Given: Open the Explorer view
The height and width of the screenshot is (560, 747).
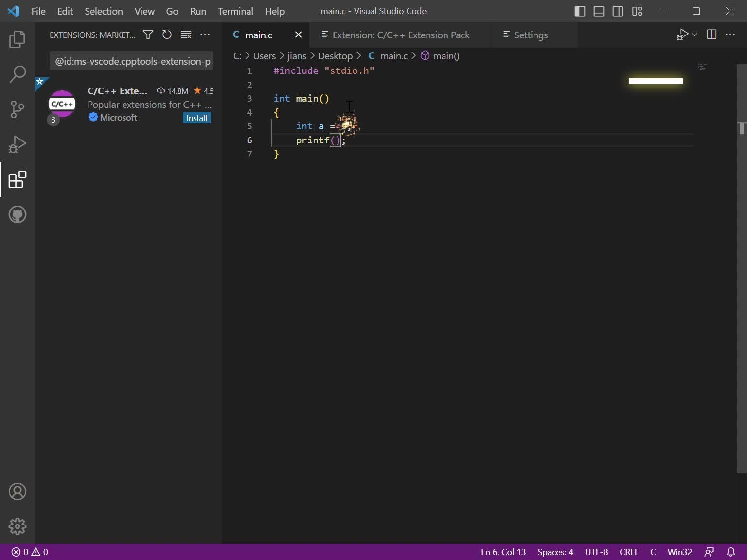Looking at the screenshot, I should (18, 39).
